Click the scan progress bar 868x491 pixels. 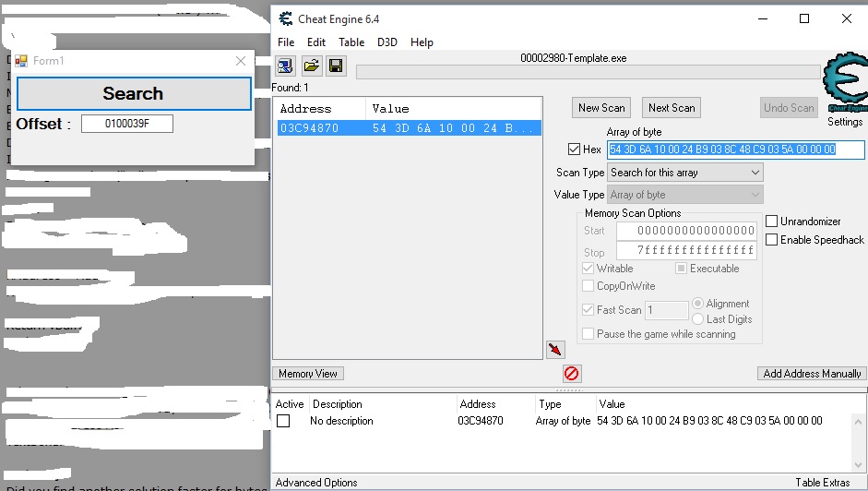[587, 72]
